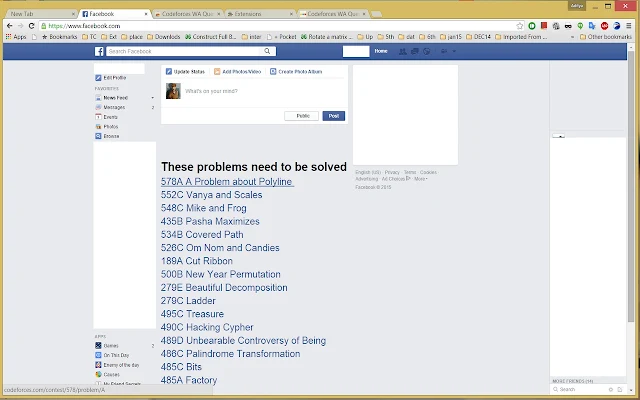The width and height of the screenshot is (640, 400).
Task: Click the On This Day icon
Action: [98, 356]
